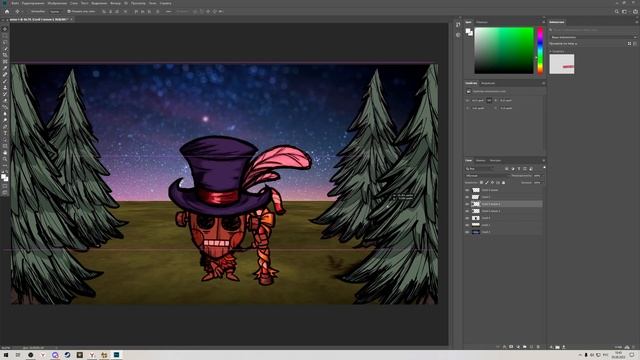The height and width of the screenshot is (360, 640).
Task: Select the Zoom tool in the toolbox
Action: 5,159
